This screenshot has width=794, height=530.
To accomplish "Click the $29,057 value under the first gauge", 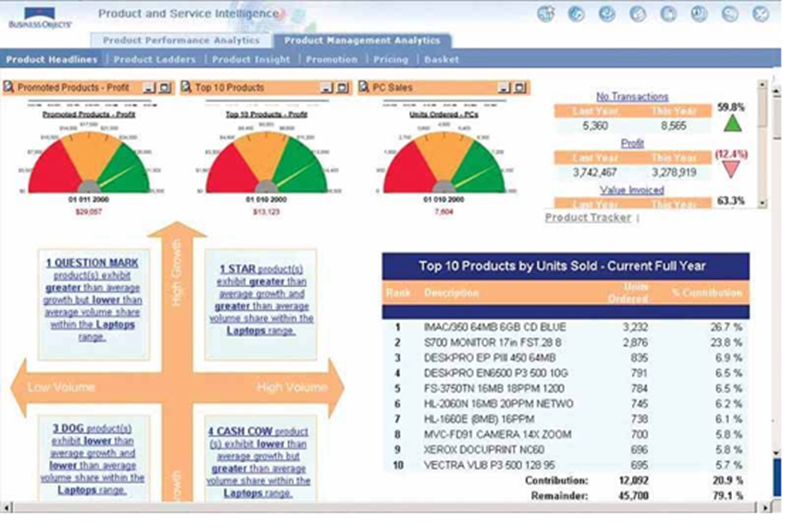I will click(89, 212).
